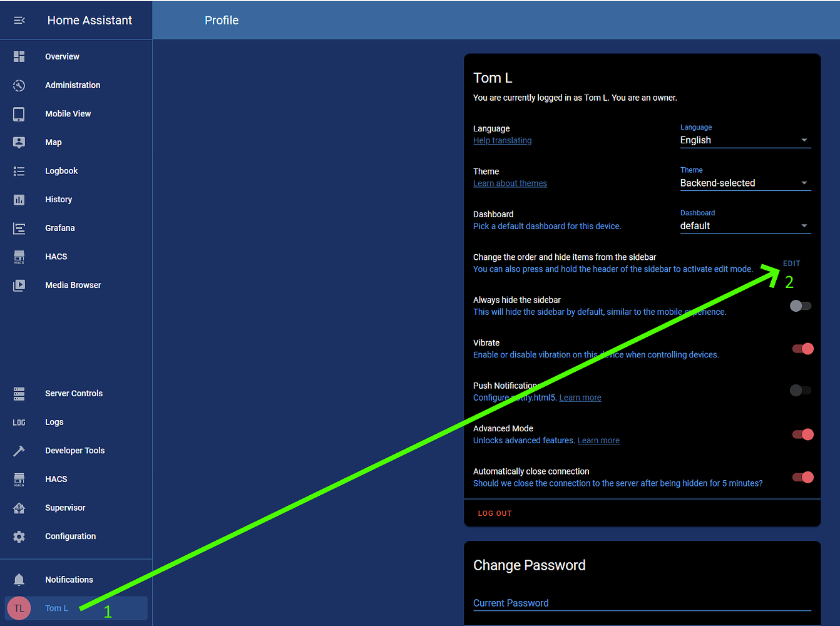Click the Map sidebar icon
Screen dimensions: 840x626
[19, 142]
